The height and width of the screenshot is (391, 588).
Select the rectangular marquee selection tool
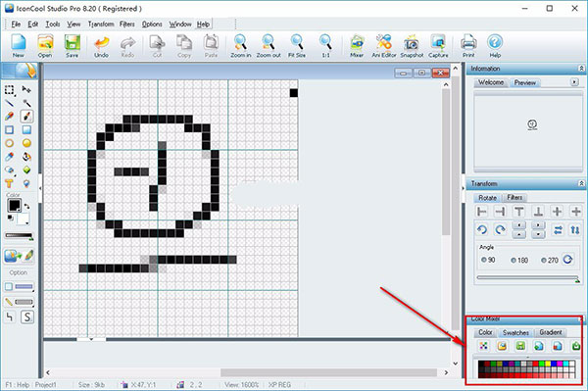coord(10,89)
